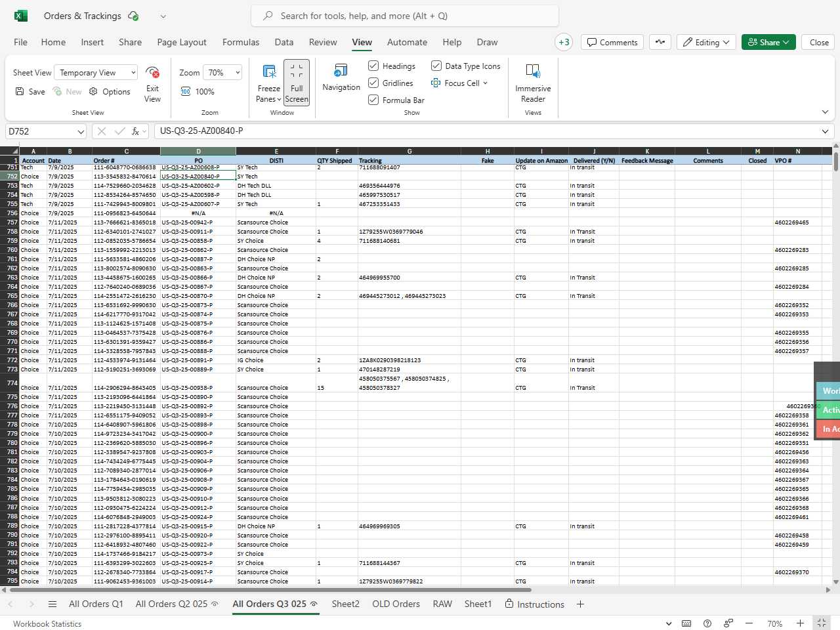Image resolution: width=840 pixels, height=630 pixels.
Task: Uncheck the Formula Bar checkbox
Action: point(373,100)
